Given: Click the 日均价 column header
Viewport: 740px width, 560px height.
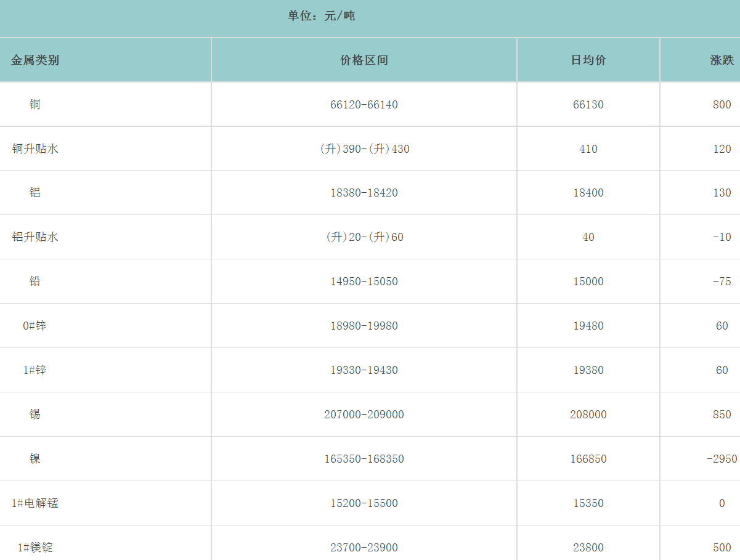Looking at the screenshot, I should point(588,60).
